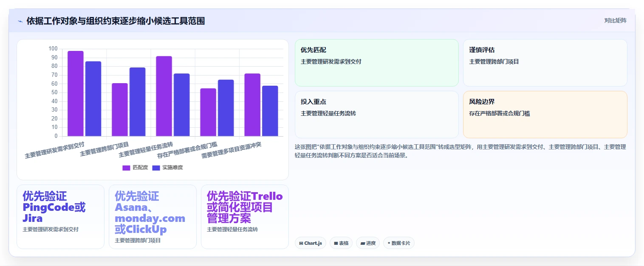
Task: Click subtitle 主要管理跨部门项目 under the Asana heading
Action: 138,241
